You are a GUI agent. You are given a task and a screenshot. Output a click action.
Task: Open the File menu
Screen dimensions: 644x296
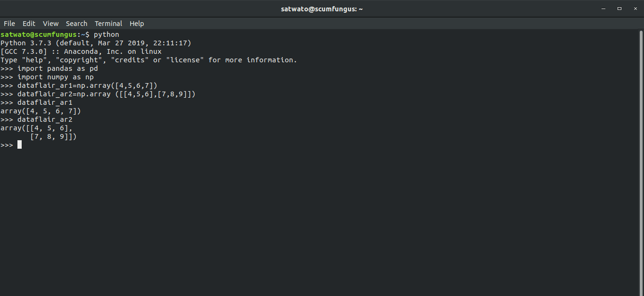[x=9, y=23]
